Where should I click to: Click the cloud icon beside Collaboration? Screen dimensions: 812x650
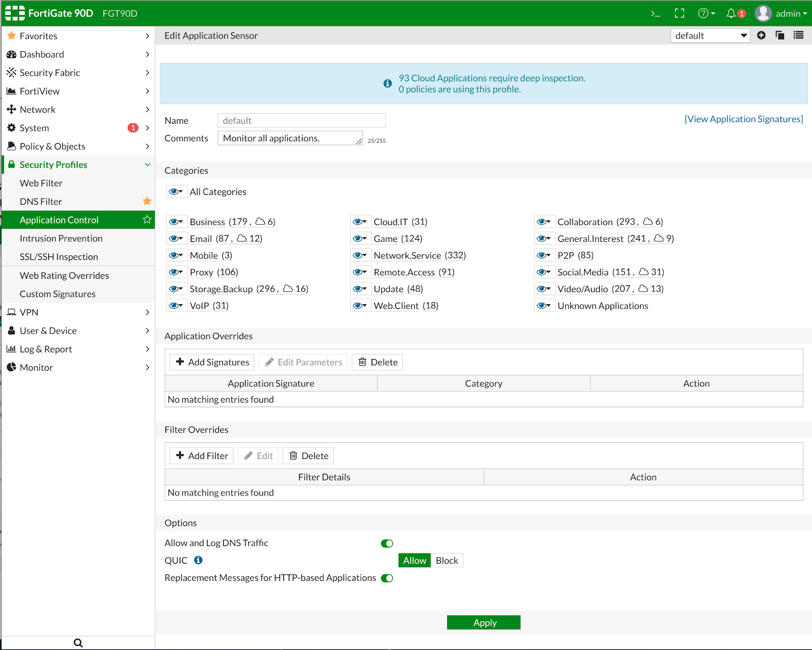(648, 221)
